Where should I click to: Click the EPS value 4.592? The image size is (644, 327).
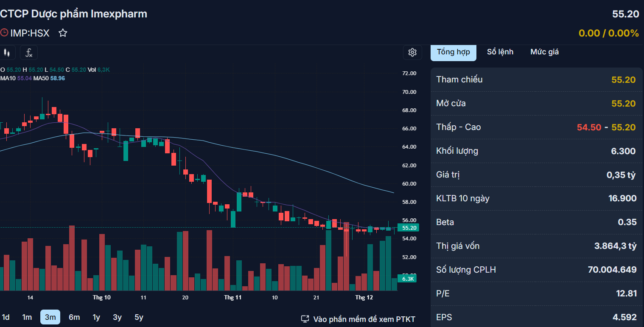click(x=625, y=317)
